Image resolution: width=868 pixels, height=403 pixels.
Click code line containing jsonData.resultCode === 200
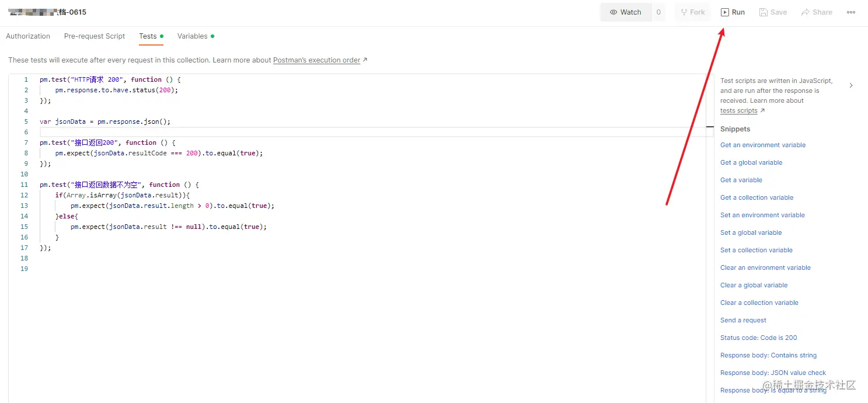pyautogui.click(x=159, y=153)
